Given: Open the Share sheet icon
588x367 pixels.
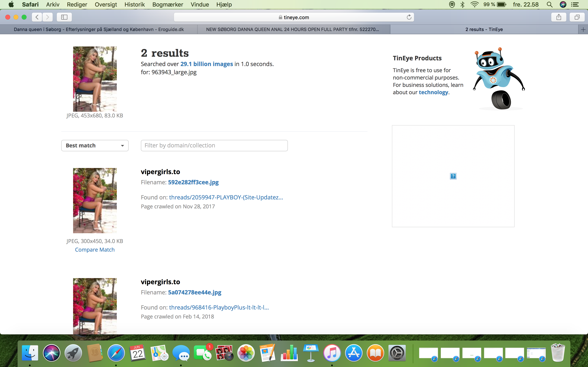Looking at the screenshot, I should click(x=559, y=17).
